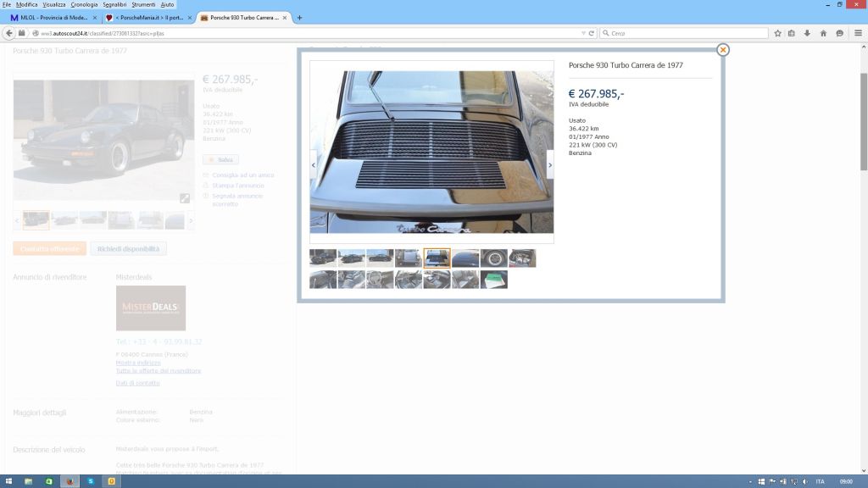Switch to the PorscheMania.it tab
Image resolution: width=868 pixels, height=488 pixels.
point(147,18)
